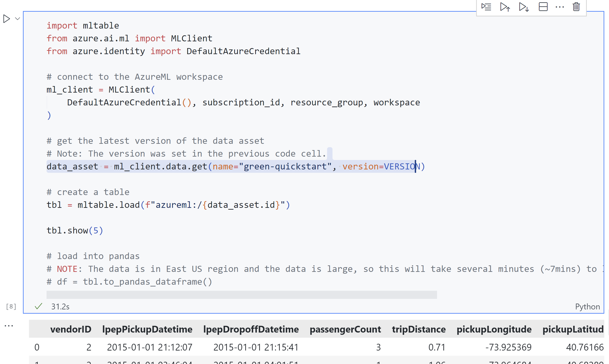This screenshot has width=609, height=364.
Task: Click 'df = tbl.to_pandas_dataframe()' comment line
Action: [x=129, y=282]
